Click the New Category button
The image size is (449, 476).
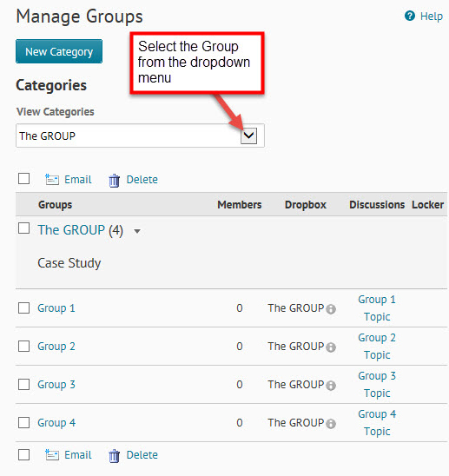click(59, 51)
